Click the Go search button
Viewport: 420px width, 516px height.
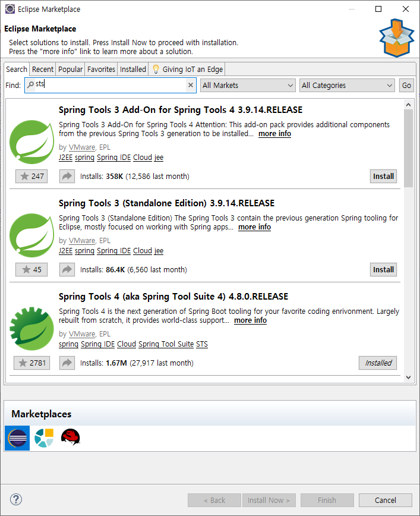point(406,85)
